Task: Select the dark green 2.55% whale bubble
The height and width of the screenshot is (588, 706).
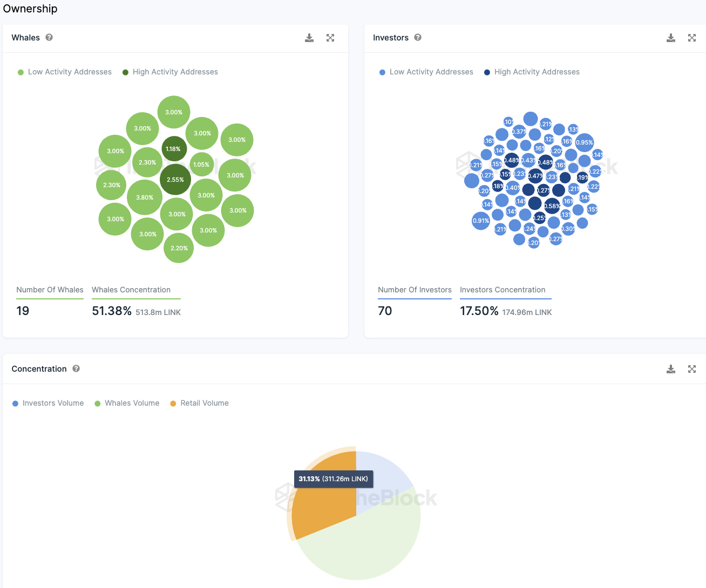Action: [x=175, y=180]
